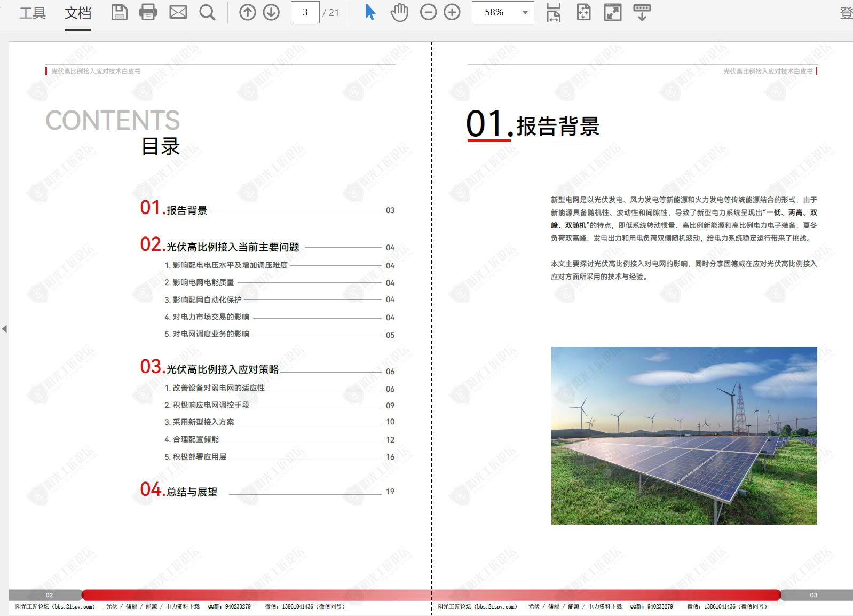This screenshot has width=853, height=616.
Task: Switch to the 文档 tab
Action: pyautogui.click(x=78, y=12)
